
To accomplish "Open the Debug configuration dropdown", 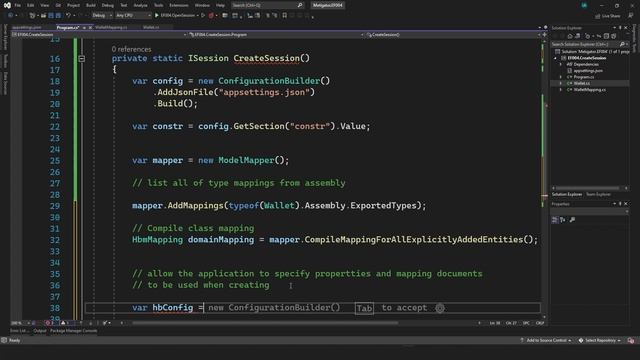I will coord(102,16).
